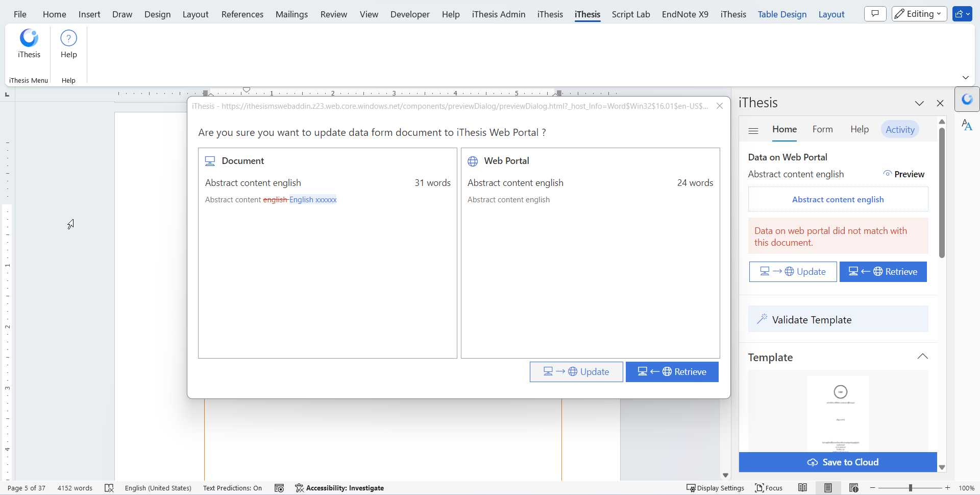Close the update confirmation dialog
This screenshot has height=495, width=980.
point(720,106)
